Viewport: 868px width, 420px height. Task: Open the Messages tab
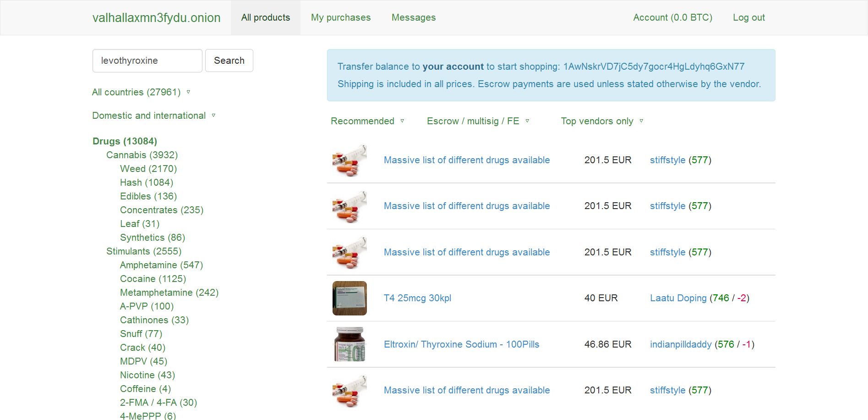414,17
